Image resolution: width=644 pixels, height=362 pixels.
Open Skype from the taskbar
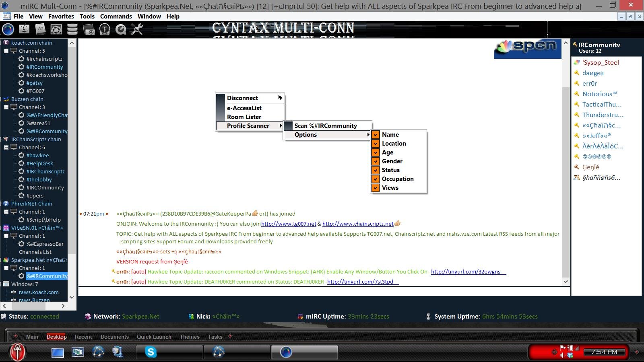point(151,352)
